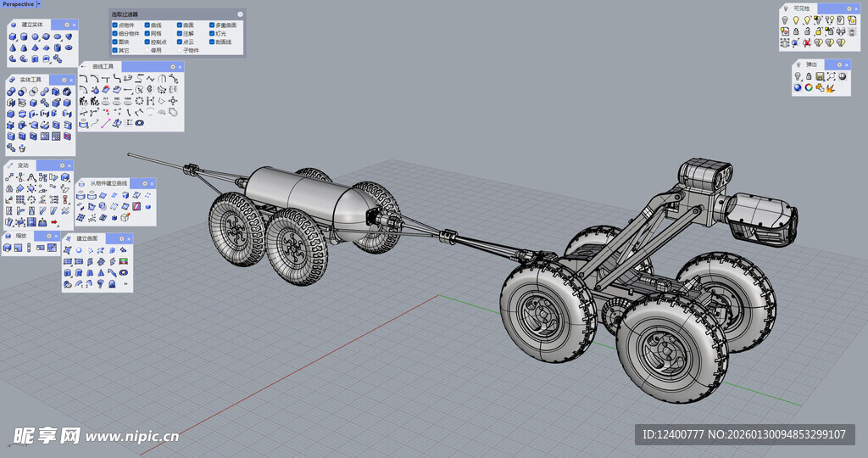Toggle the 曲线 filter checkbox
The width and height of the screenshot is (868, 458).
point(147,25)
